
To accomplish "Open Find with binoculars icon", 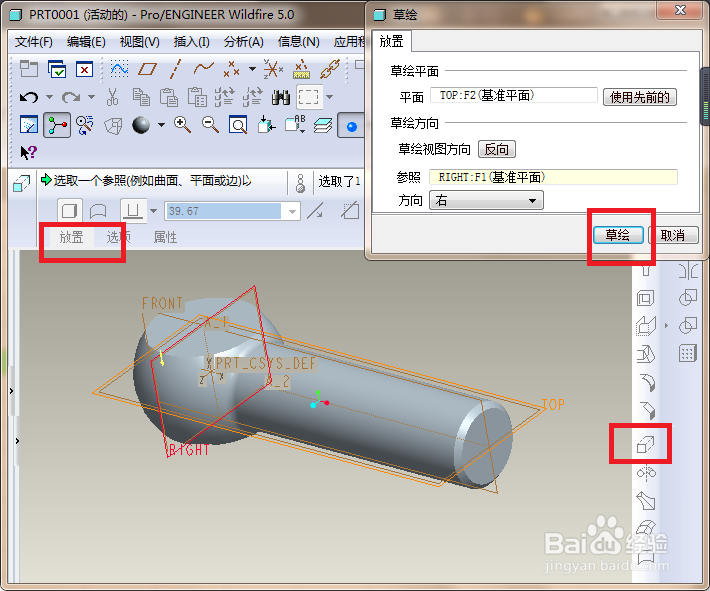I will coord(281,97).
